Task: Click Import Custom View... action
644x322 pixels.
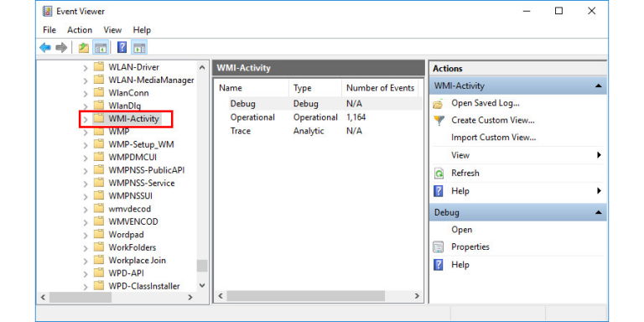Action: click(x=494, y=138)
